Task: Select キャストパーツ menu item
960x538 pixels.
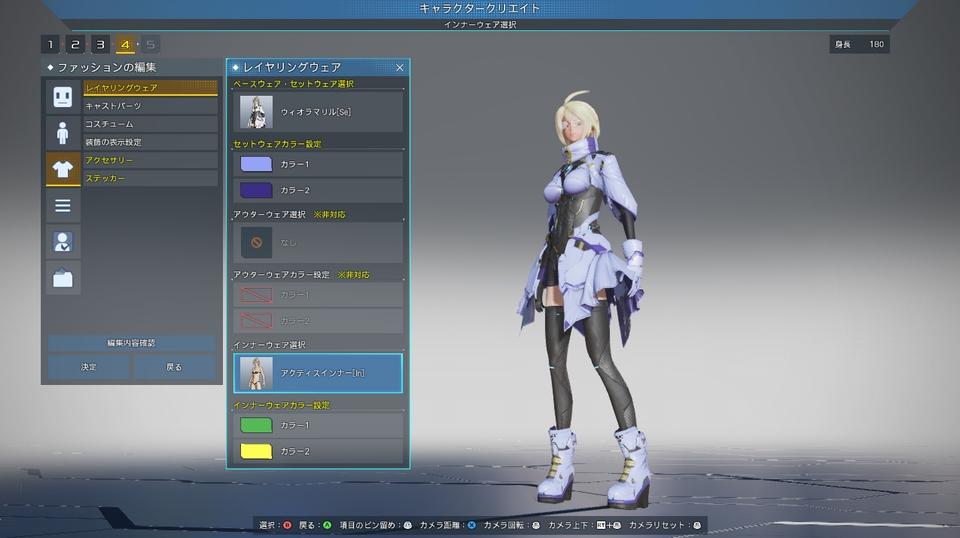Action: (x=150, y=106)
